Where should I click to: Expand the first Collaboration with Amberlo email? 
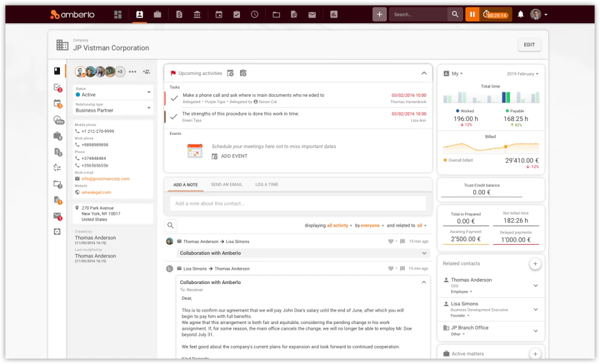click(x=424, y=253)
